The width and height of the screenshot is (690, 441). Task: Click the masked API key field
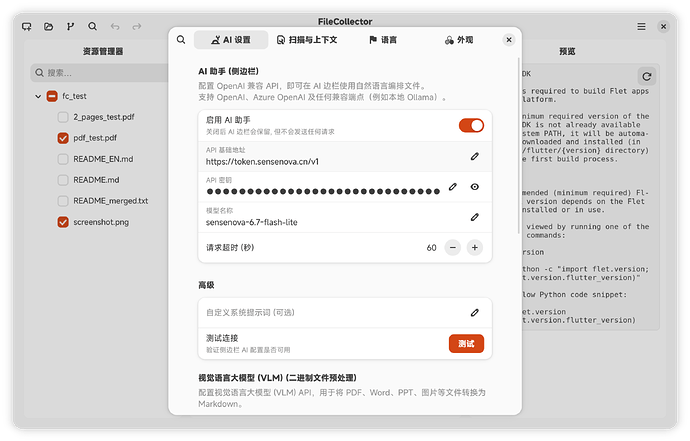[323, 191]
